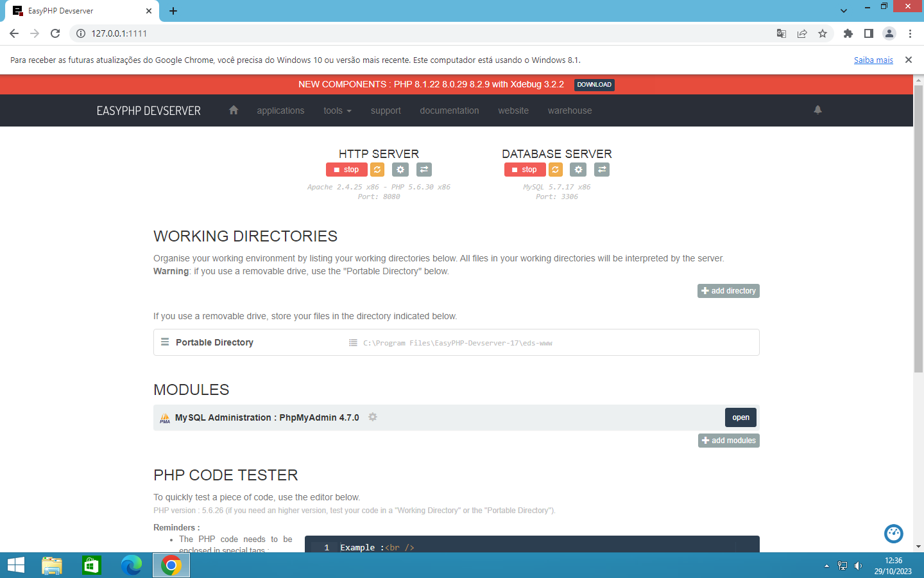
Task: Reload the page in Chrome
Action: click(55, 33)
